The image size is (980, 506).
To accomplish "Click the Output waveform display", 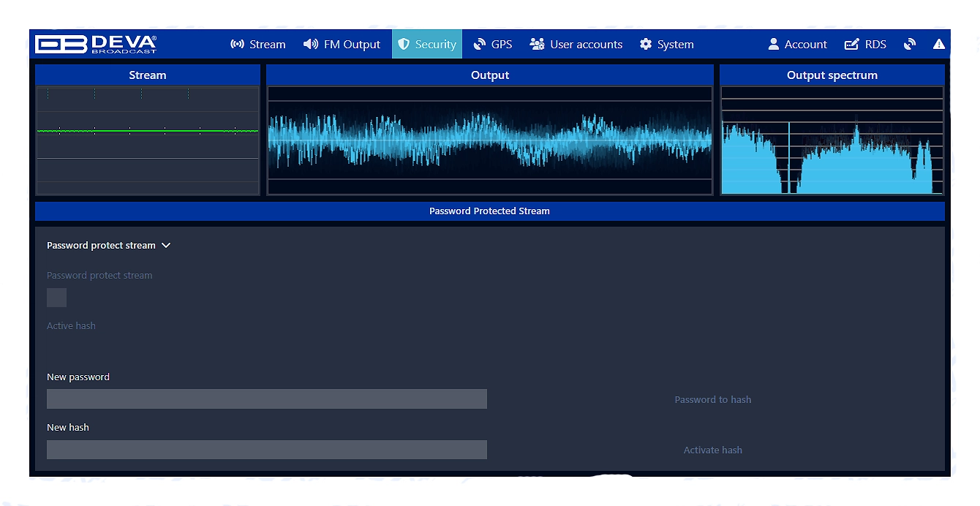I will [x=490, y=140].
